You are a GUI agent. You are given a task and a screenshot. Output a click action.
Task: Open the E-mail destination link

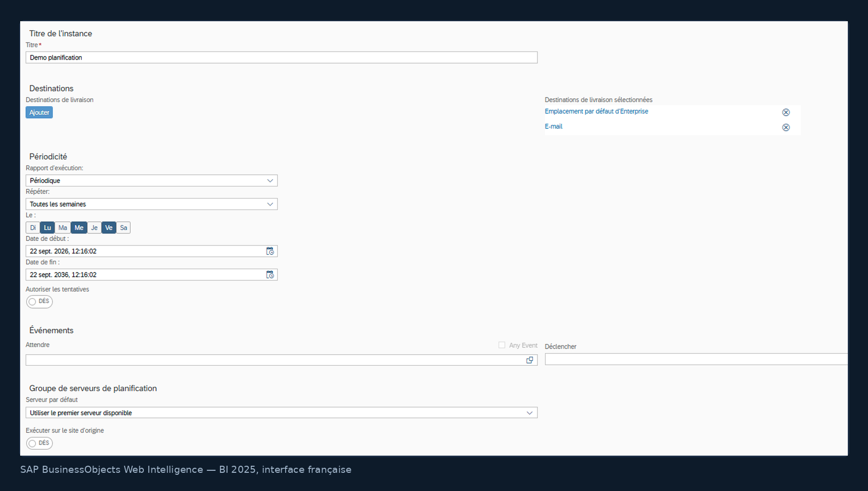(x=554, y=126)
